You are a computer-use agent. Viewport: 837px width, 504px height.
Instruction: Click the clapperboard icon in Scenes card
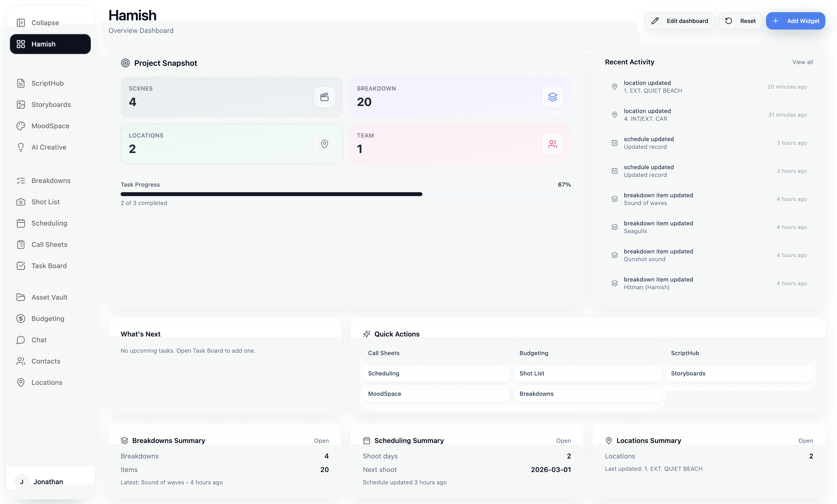point(324,97)
